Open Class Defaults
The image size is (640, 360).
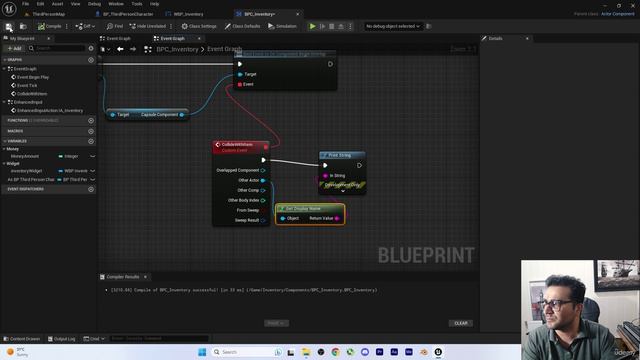(x=242, y=27)
